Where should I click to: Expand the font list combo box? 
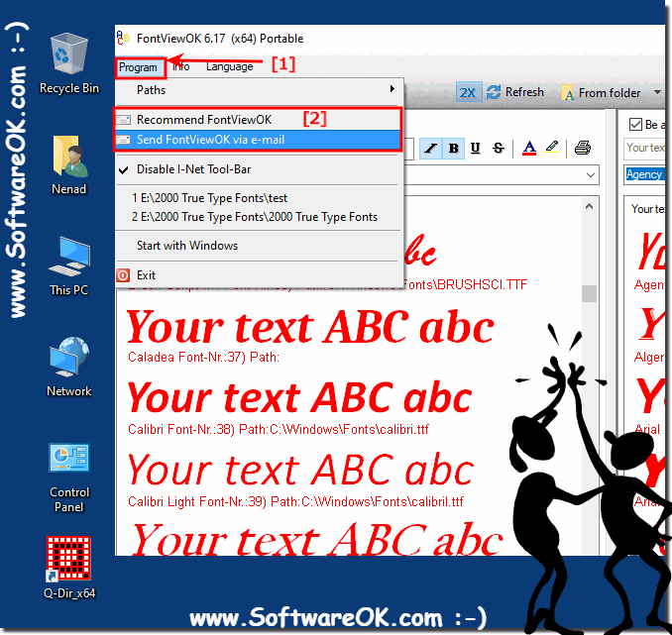[590, 174]
